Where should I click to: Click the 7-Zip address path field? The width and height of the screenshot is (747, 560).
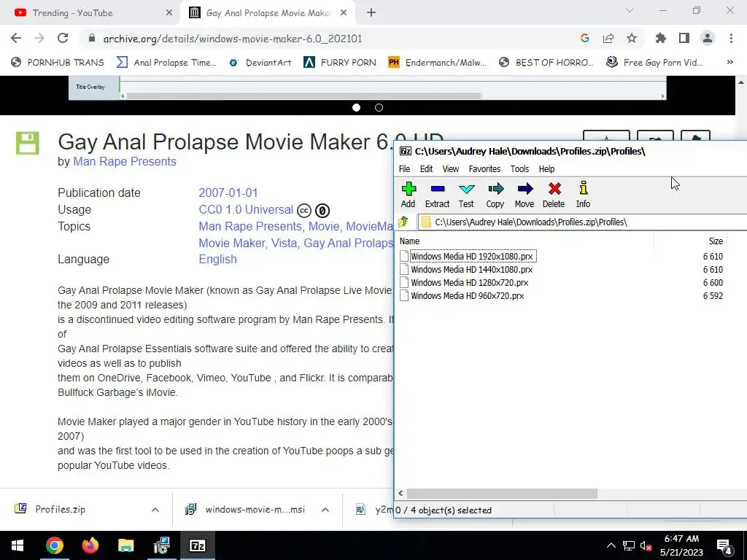[x=584, y=222]
